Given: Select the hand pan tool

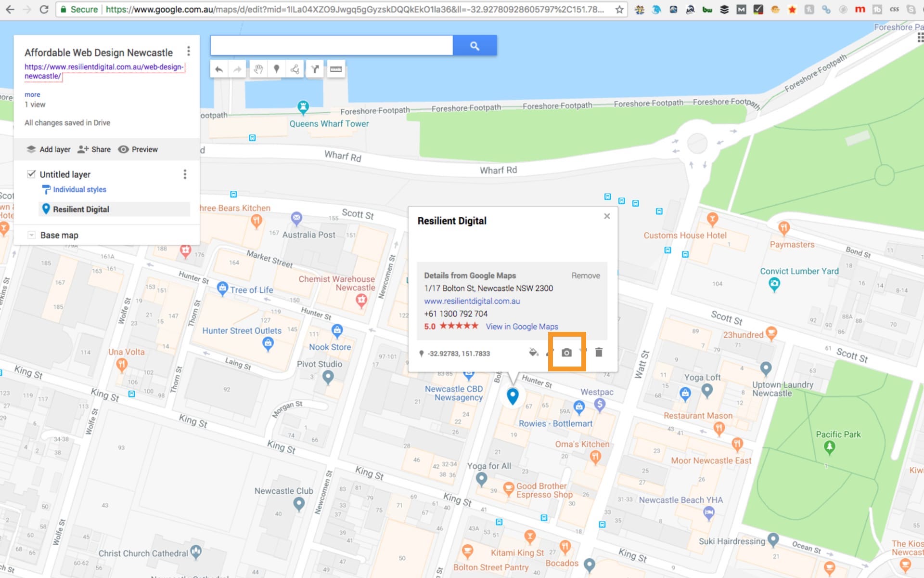Looking at the screenshot, I should pyautogui.click(x=258, y=69).
